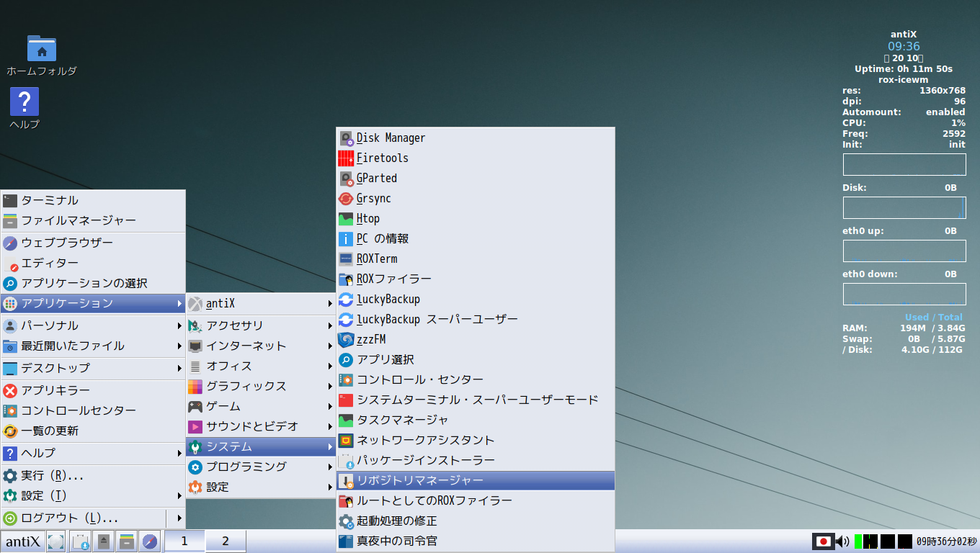Expand デスクトップ submenu

point(93,369)
